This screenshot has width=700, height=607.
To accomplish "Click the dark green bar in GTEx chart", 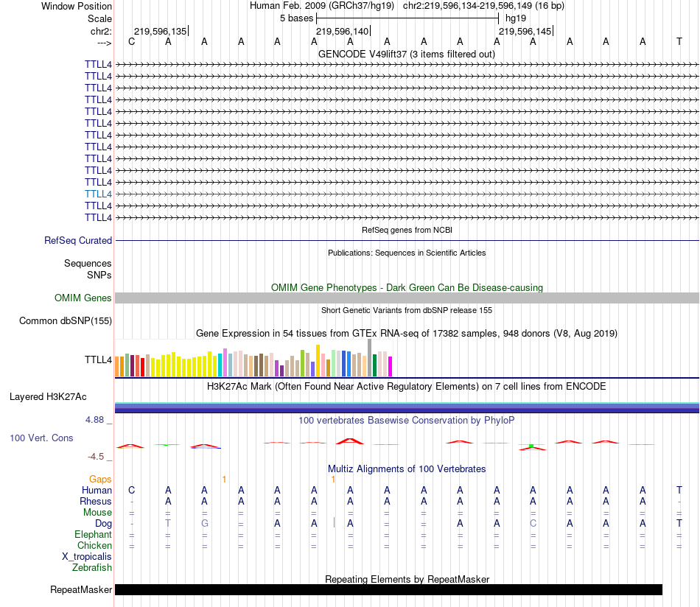I will click(374, 365).
